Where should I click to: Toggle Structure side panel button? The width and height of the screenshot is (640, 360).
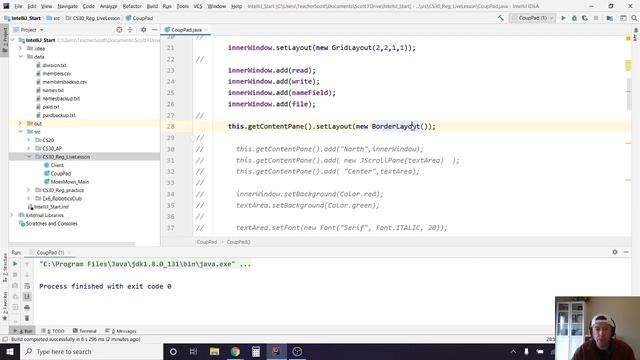[5, 268]
